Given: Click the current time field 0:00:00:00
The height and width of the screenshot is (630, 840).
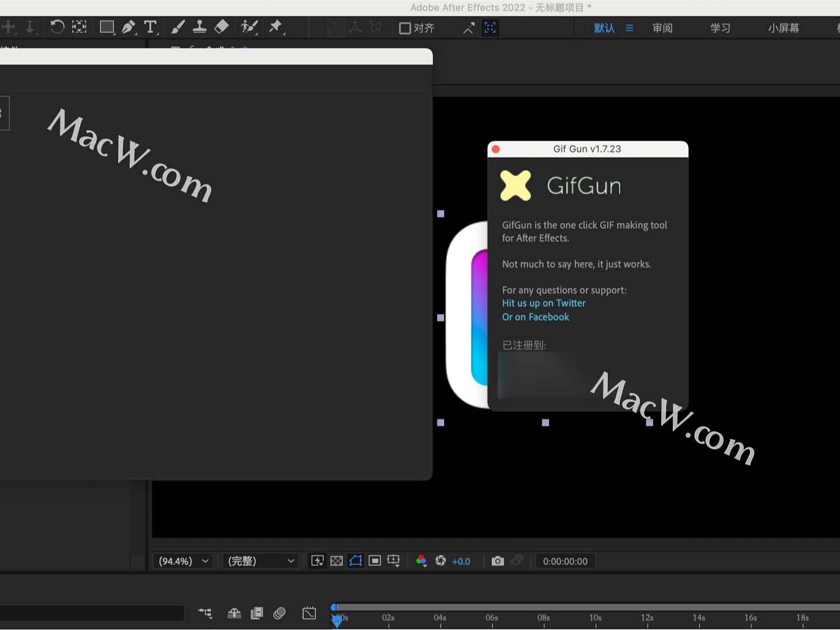Looking at the screenshot, I should 564,560.
